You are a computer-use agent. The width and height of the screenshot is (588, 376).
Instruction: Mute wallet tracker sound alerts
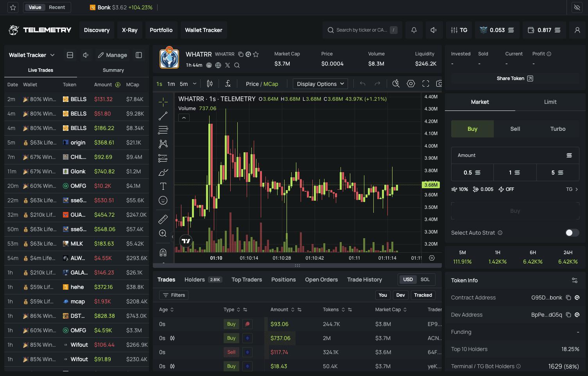(x=86, y=55)
